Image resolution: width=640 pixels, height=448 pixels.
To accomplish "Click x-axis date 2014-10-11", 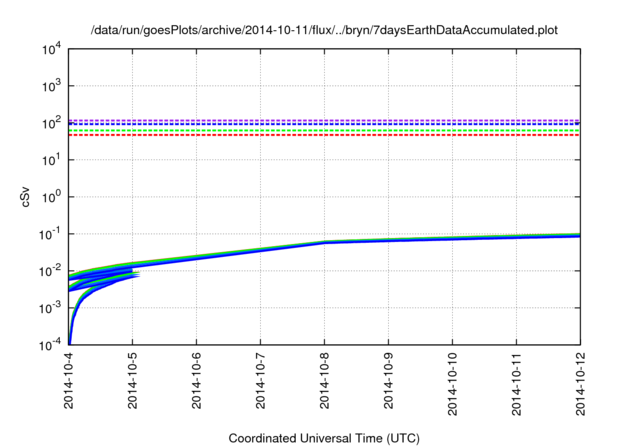I will click(x=517, y=384).
